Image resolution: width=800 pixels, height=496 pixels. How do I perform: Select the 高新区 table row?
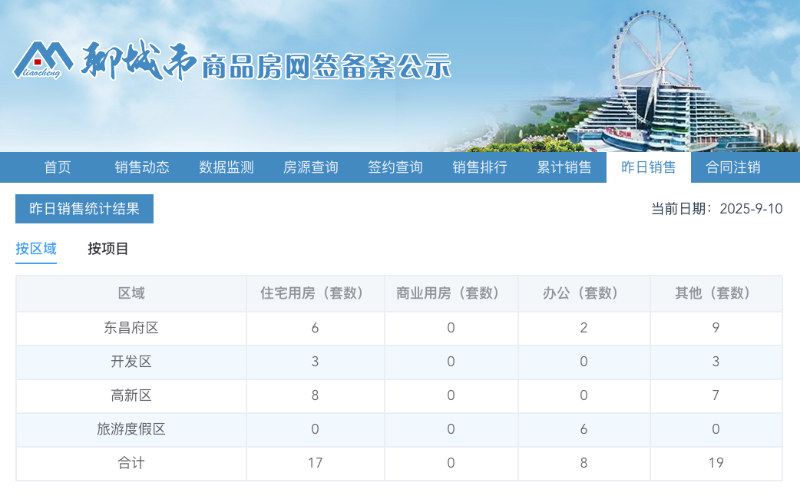(x=131, y=396)
